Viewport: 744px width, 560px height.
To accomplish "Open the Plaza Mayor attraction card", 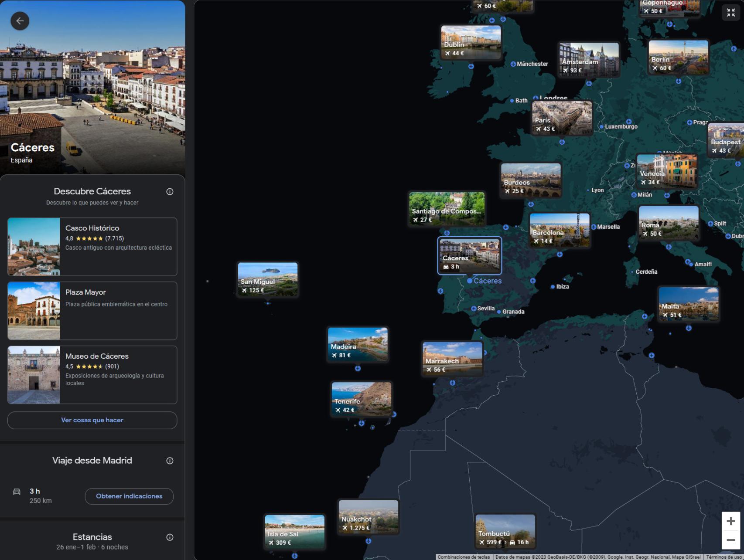I will [92, 311].
